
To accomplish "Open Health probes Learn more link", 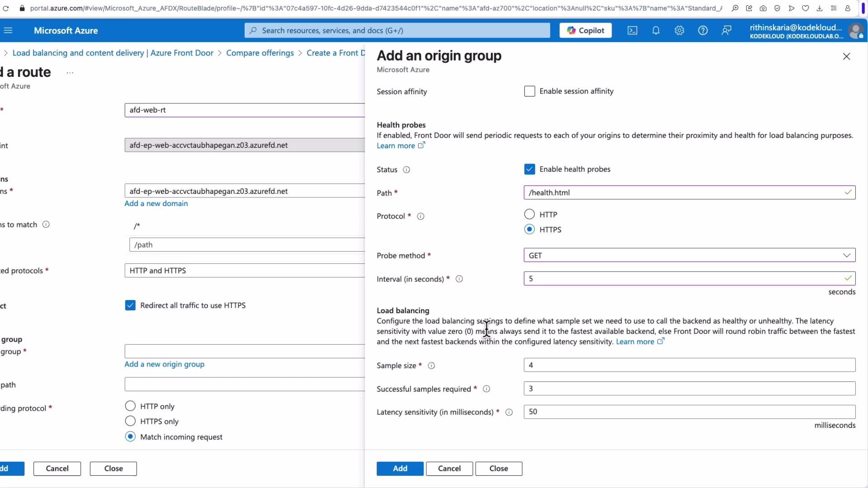I will 401,145.
